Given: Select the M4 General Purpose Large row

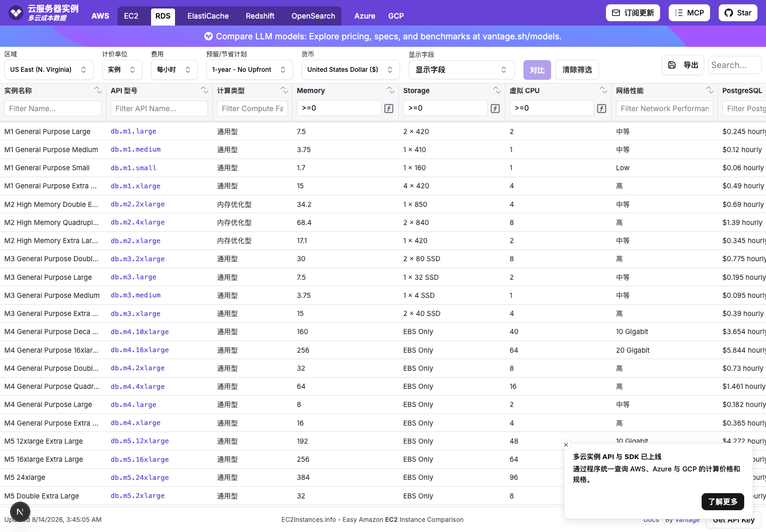Looking at the screenshot, I should (383, 405).
